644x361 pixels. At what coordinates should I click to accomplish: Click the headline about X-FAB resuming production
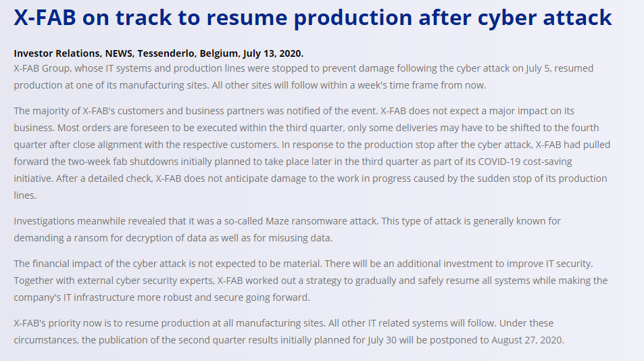point(313,18)
